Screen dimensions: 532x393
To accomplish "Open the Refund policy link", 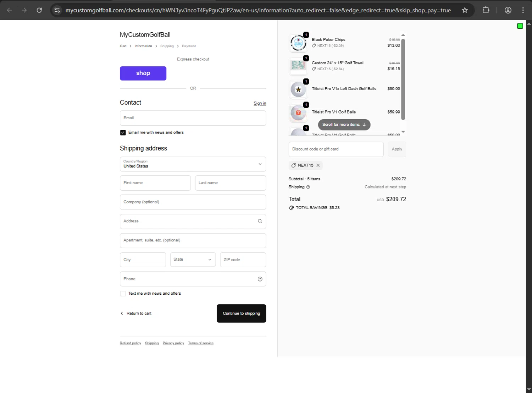I will (x=130, y=343).
